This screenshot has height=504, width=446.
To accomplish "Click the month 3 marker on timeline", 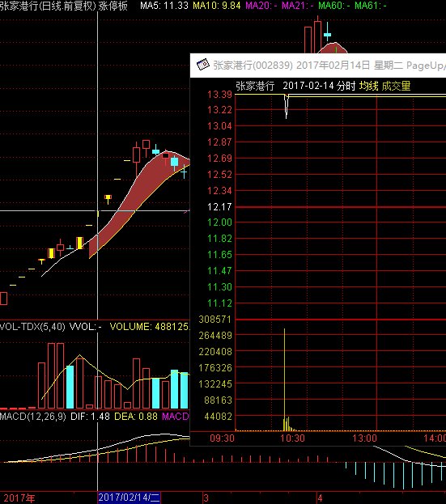I will tap(206, 498).
